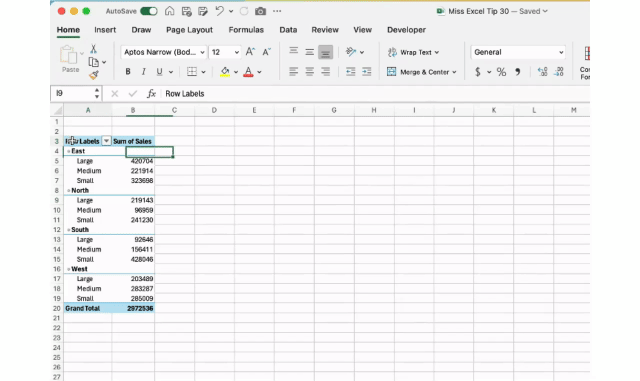The height and width of the screenshot is (381, 640).
Task: Click the Align Left icon
Action: [293, 72]
